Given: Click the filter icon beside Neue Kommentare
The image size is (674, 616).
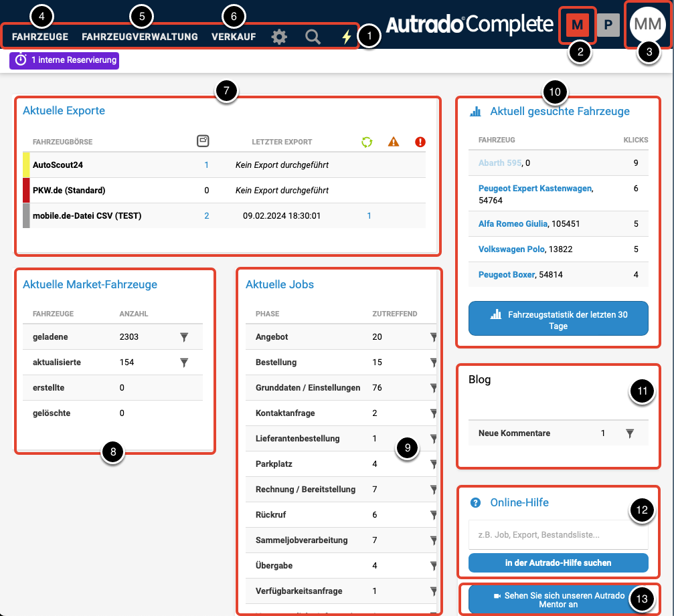Looking at the screenshot, I should click(629, 433).
